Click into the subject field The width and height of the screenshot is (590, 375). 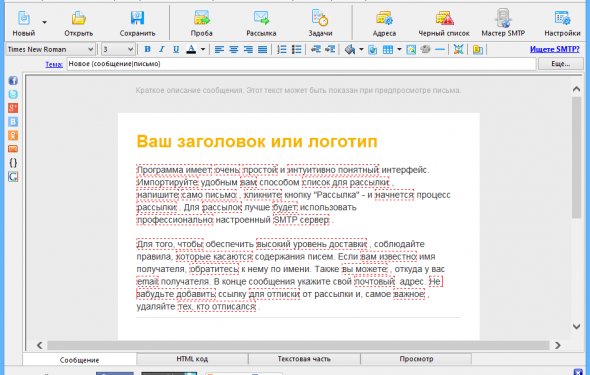(x=301, y=64)
